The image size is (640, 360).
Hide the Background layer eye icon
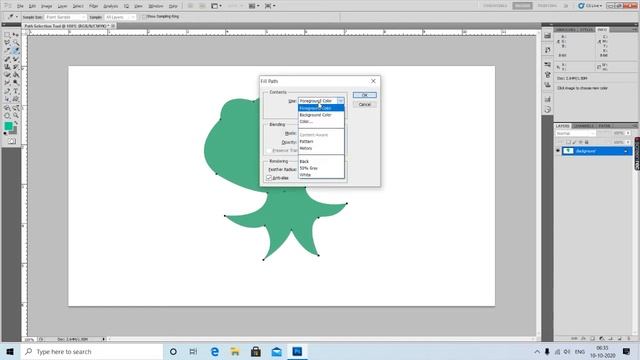pos(558,151)
